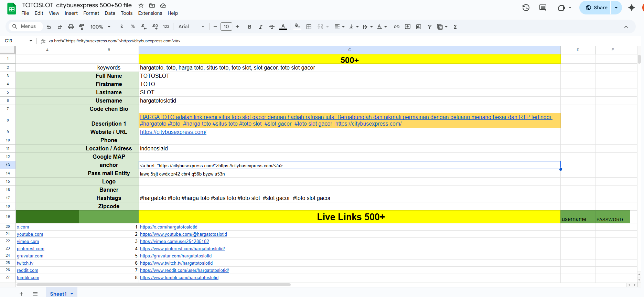Open the comments panel icon
This screenshot has height=297, width=644.
[543, 8]
